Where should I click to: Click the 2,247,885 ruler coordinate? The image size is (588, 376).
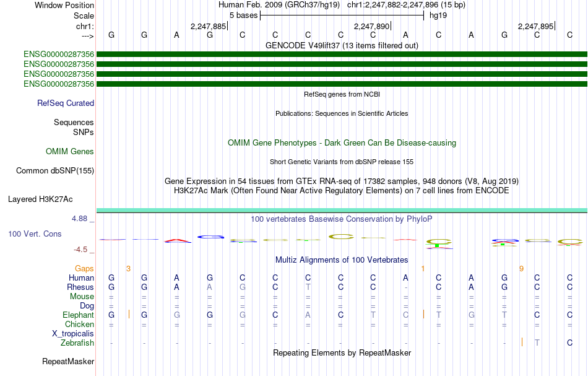click(x=208, y=26)
